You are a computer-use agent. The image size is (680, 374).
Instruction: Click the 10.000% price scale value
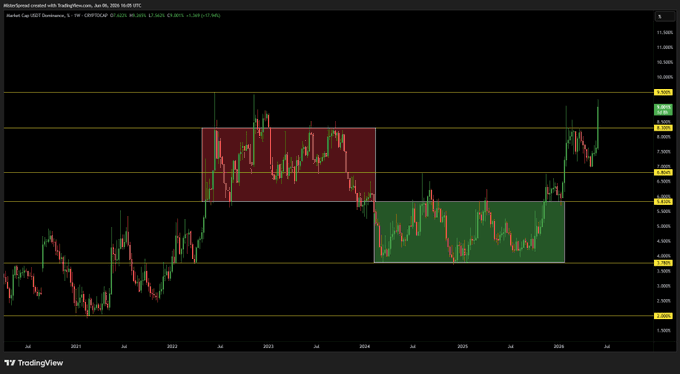tap(664, 77)
